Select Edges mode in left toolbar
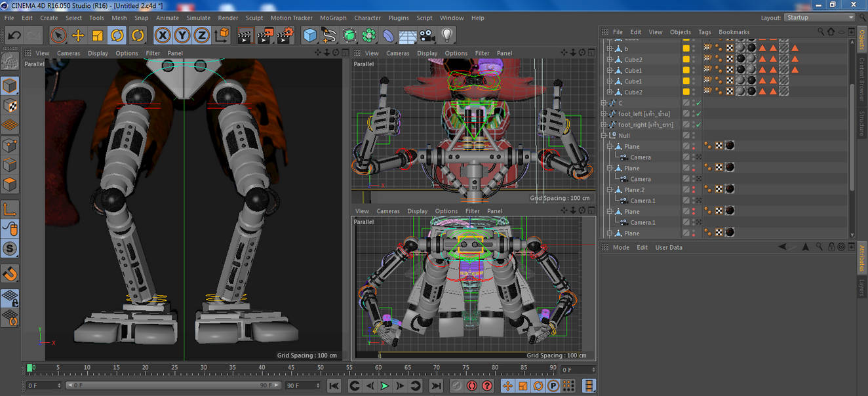 (10, 165)
